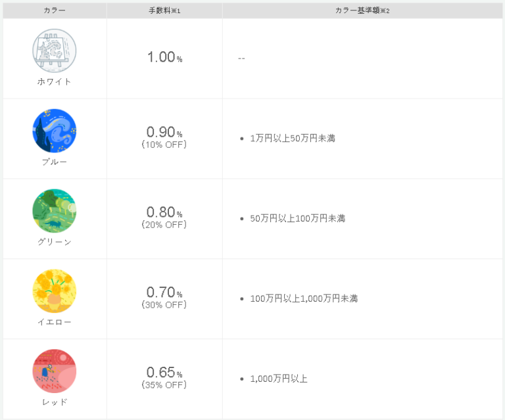The height and width of the screenshot is (420, 505).
Task: Click the 0.70% fee value
Action: click(x=164, y=292)
